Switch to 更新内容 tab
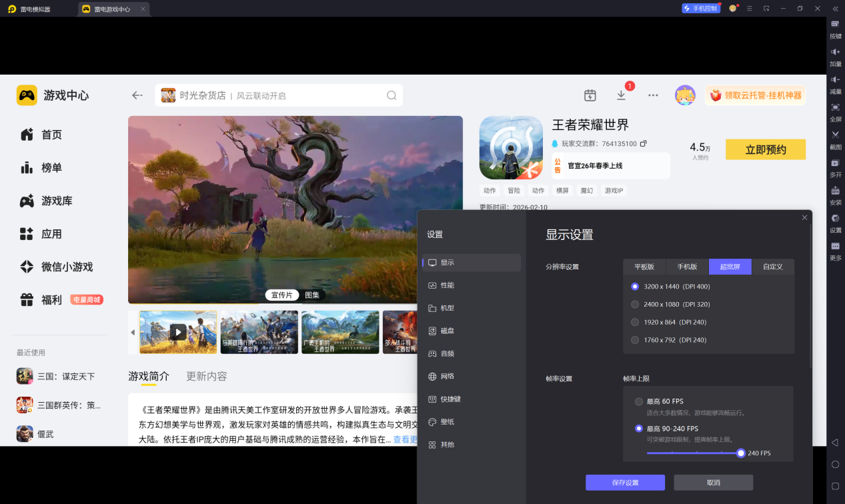Screen dimensions: 845x504 pyautogui.click(x=207, y=377)
